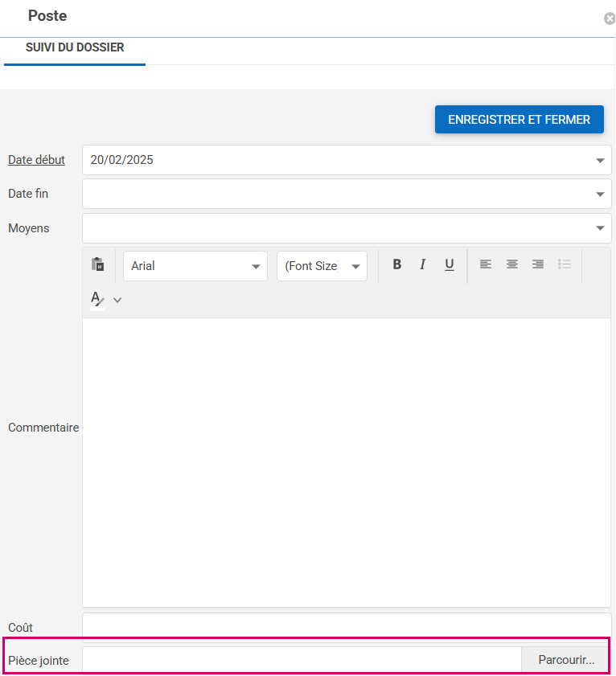
Task: Click Parcourir to browse for attachment
Action: click(x=566, y=661)
